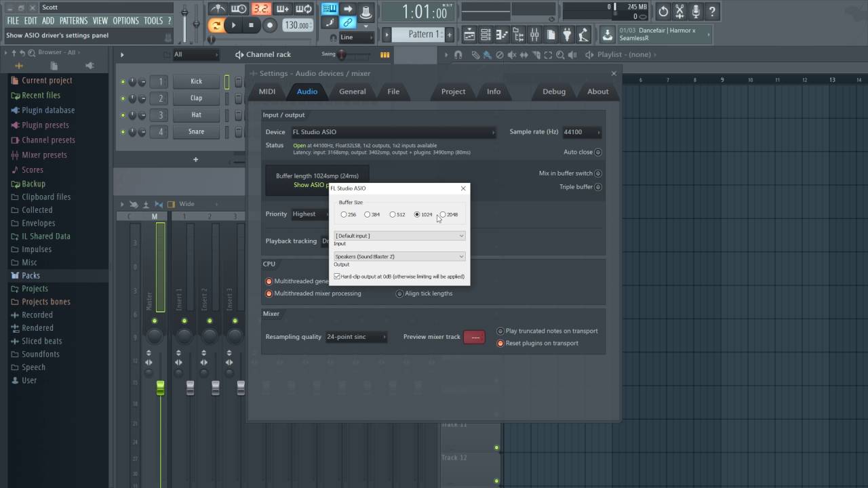This screenshot has height=488, width=868.
Task: Click the Record button in transport
Action: (x=270, y=26)
